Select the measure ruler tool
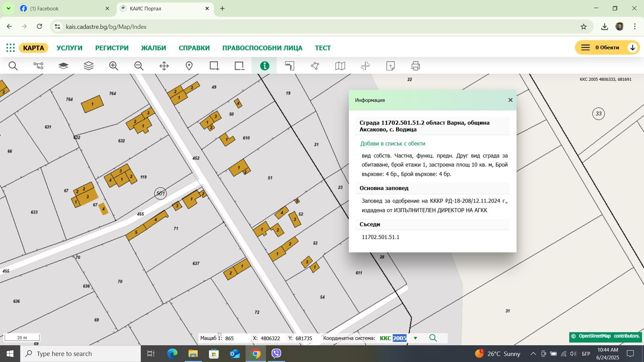 (290, 66)
